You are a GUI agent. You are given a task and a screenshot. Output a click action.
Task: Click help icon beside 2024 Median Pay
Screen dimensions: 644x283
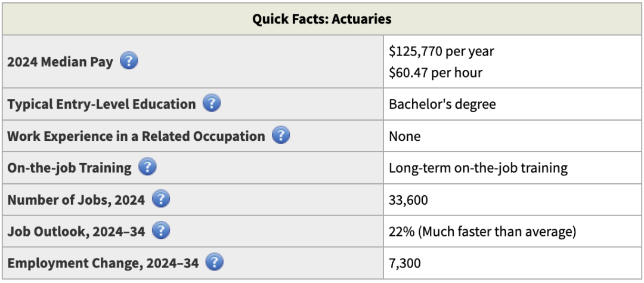[x=129, y=61]
